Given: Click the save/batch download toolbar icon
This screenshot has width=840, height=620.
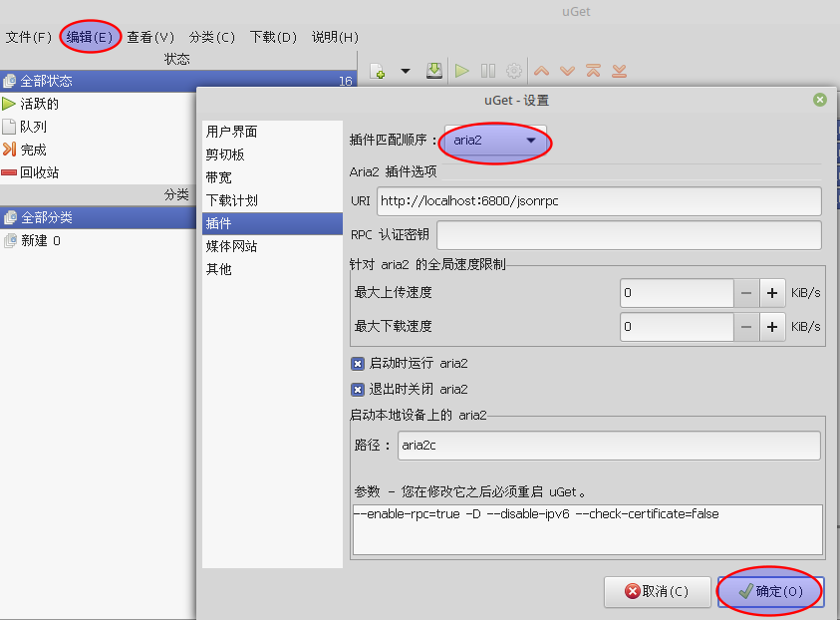Looking at the screenshot, I should (x=433, y=71).
